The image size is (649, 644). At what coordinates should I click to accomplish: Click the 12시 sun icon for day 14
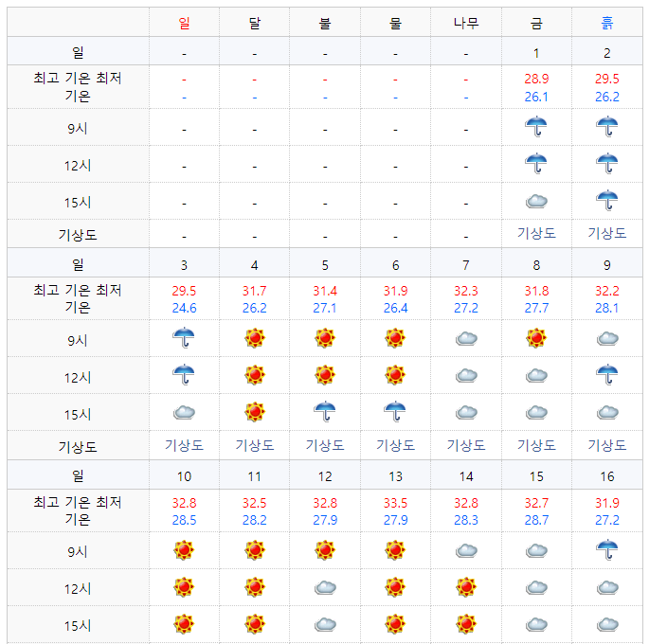[x=466, y=587]
